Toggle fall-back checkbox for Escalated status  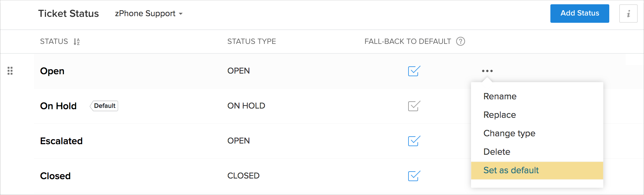(414, 141)
